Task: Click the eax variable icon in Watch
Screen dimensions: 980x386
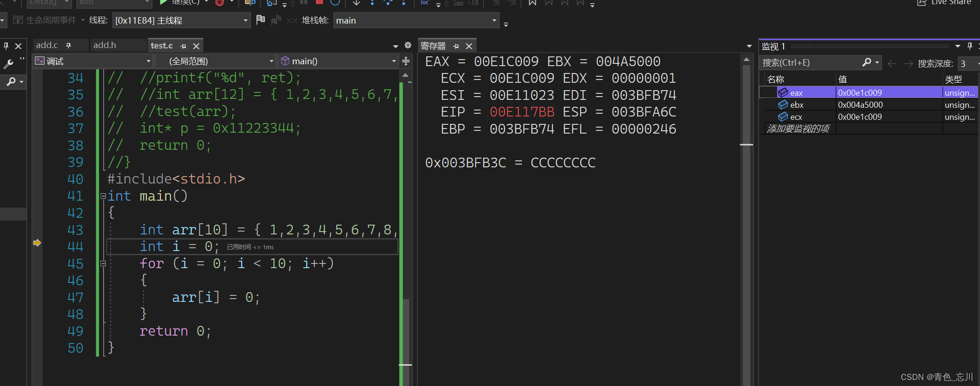Action: (x=783, y=93)
